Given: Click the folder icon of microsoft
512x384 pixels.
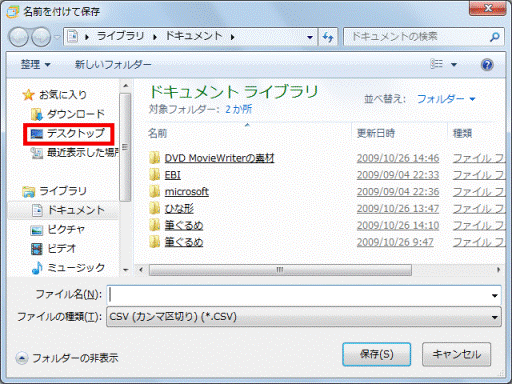Looking at the screenshot, I should (x=154, y=192).
